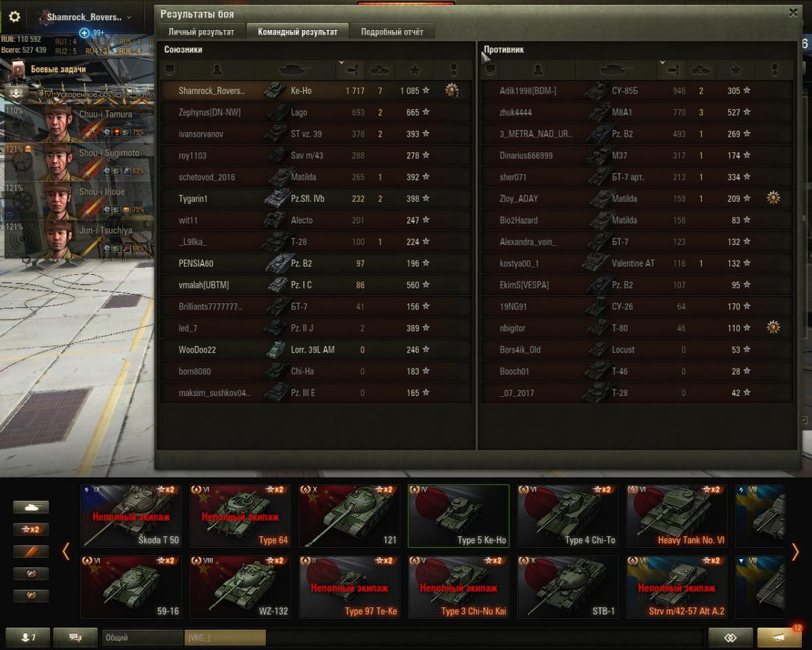Sort allies by damage dealt column

tap(351, 70)
